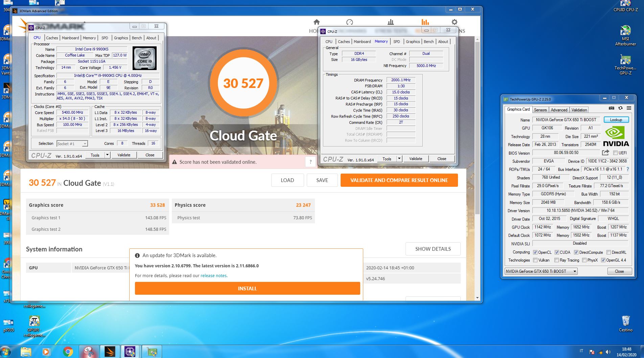
Task: Open SPD tab in right CPU-Z window
Action: pos(396,42)
